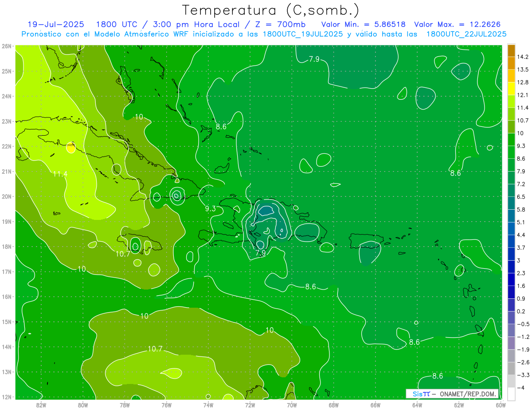Click the colorbar label '7.2'
Image resolution: width=532 pixels, height=411 pixels.
click(x=521, y=184)
